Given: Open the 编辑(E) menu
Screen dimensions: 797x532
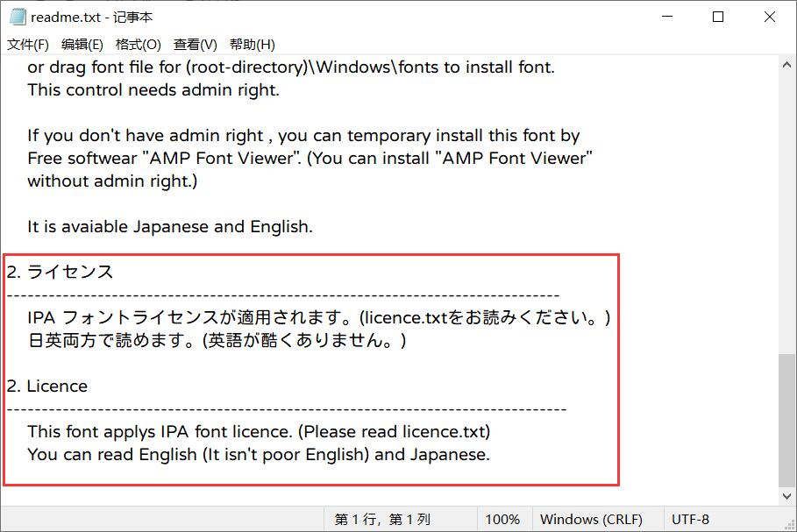Looking at the screenshot, I should [x=82, y=45].
